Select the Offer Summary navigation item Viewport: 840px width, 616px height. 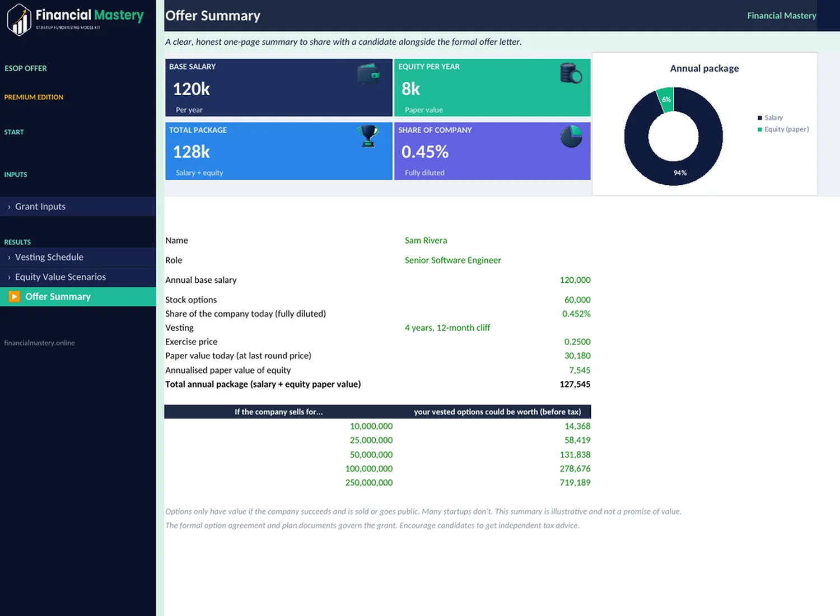[x=78, y=296]
